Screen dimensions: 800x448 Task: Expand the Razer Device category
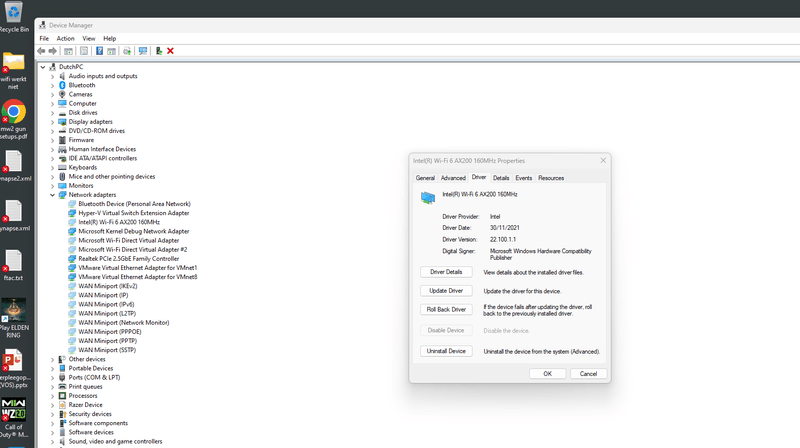point(52,405)
